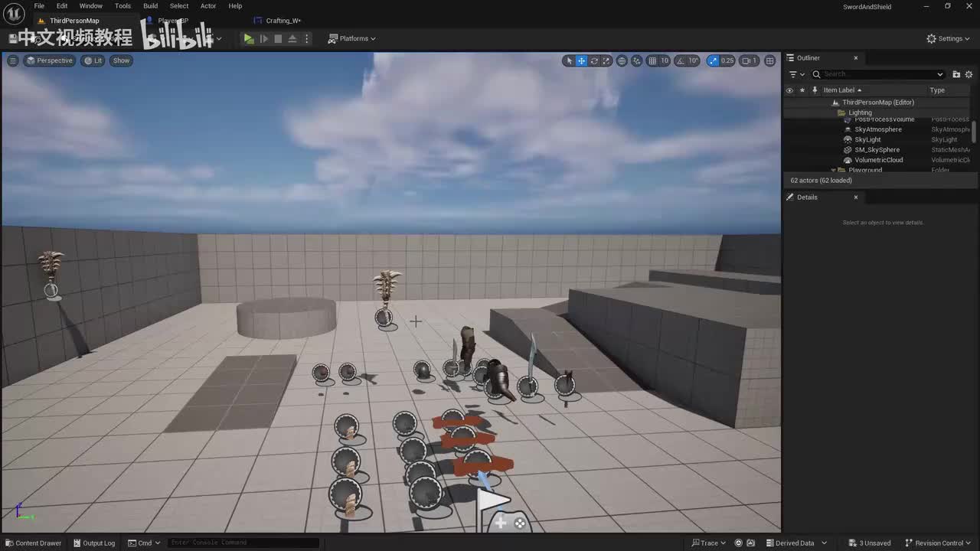Image resolution: width=980 pixels, height=551 pixels.
Task: Toggle scale snapping icon
Action: tap(714, 60)
